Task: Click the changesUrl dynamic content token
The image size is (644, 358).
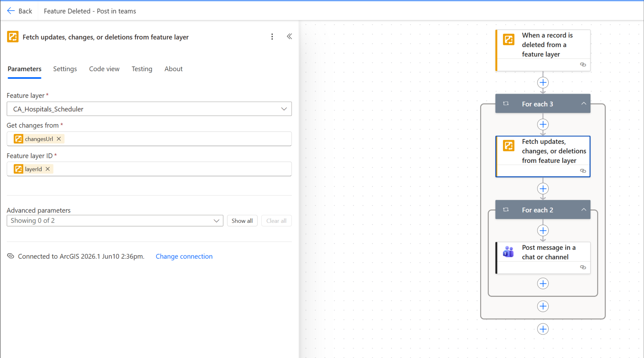Action: point(39,139)
